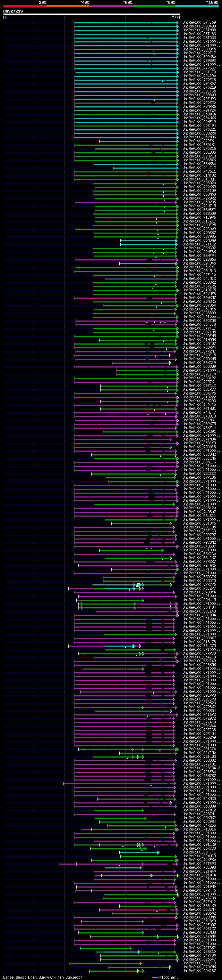Click the cyan ~100% identity color segment

[x=197, y=6]
